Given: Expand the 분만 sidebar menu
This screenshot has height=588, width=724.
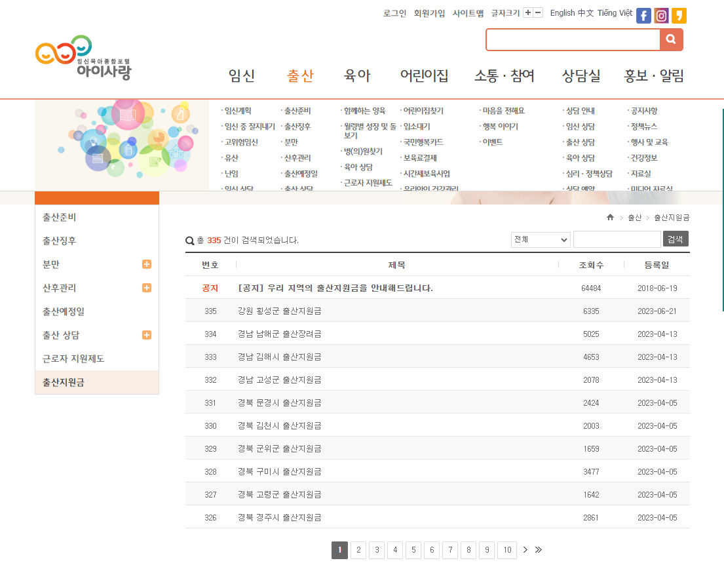Looking at the screenshot, I should 147,264.
